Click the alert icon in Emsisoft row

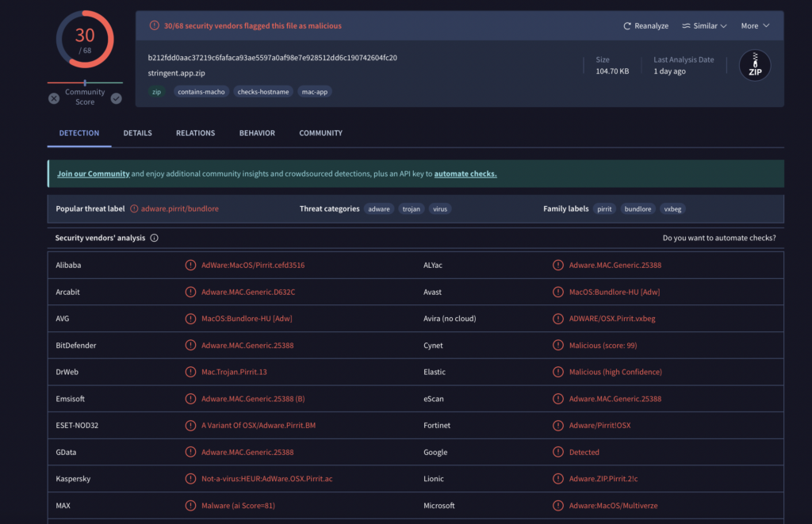pos(190,399)
